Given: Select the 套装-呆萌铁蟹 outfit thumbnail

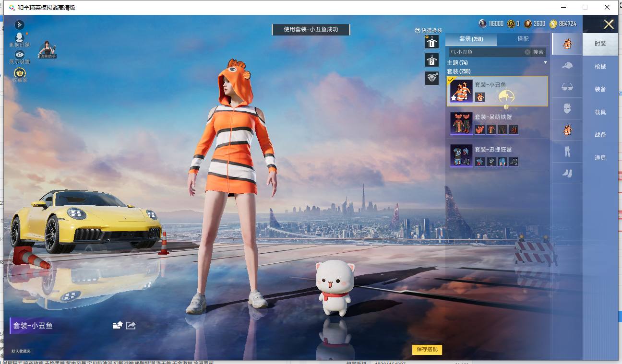Looking at the screenshot, I should point(461,124).
